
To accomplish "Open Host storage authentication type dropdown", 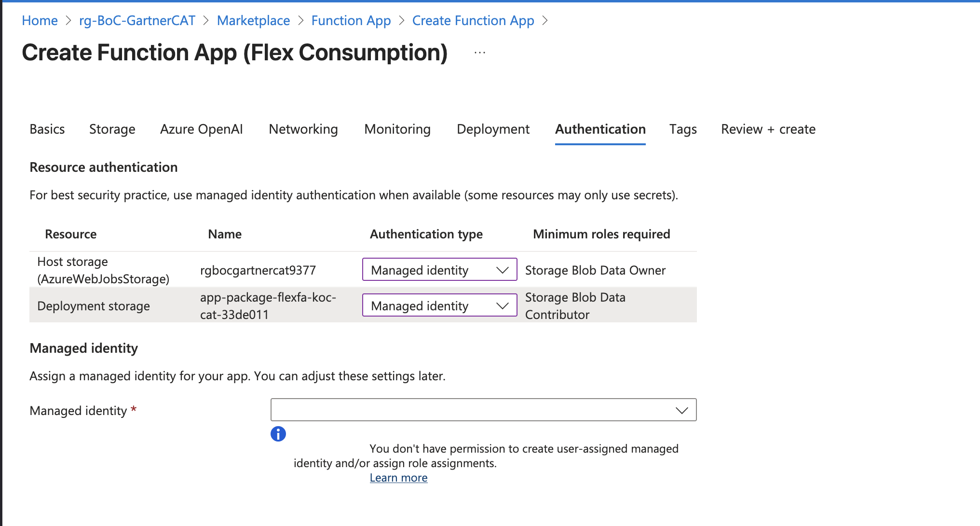I will click(439, 270).
